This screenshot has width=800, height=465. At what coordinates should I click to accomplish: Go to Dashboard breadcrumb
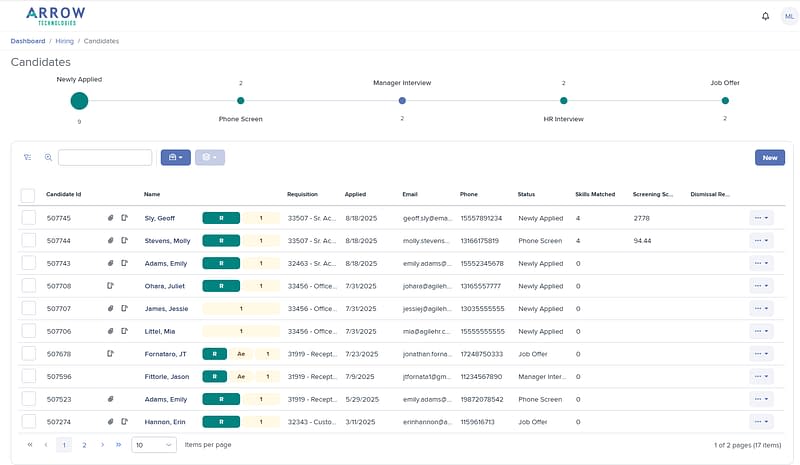(28, 41)
